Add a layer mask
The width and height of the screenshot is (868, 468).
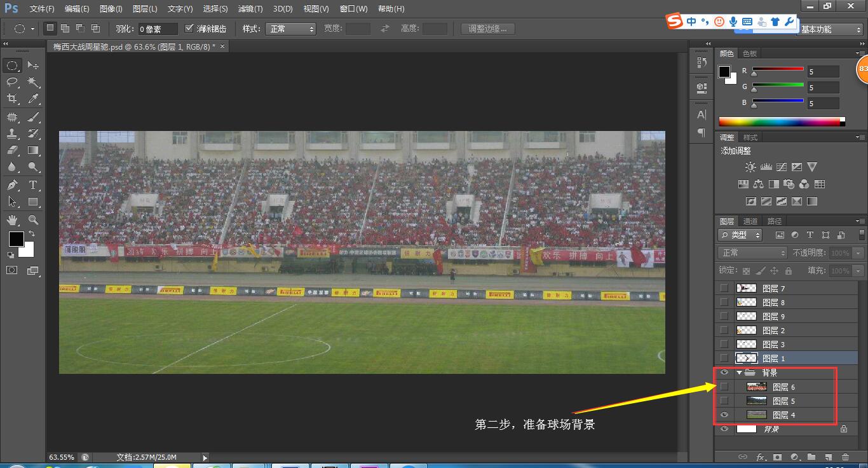[x=777, y=457]
